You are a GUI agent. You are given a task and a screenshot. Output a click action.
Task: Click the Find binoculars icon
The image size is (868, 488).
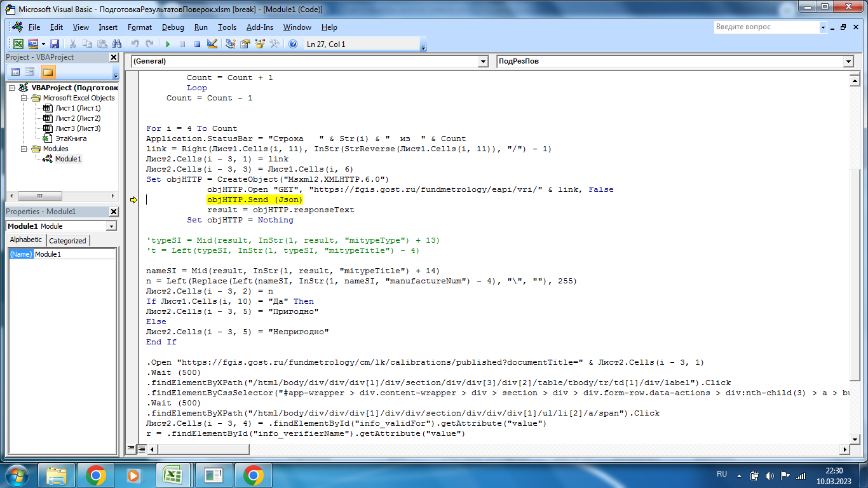(x=116, y=44)
